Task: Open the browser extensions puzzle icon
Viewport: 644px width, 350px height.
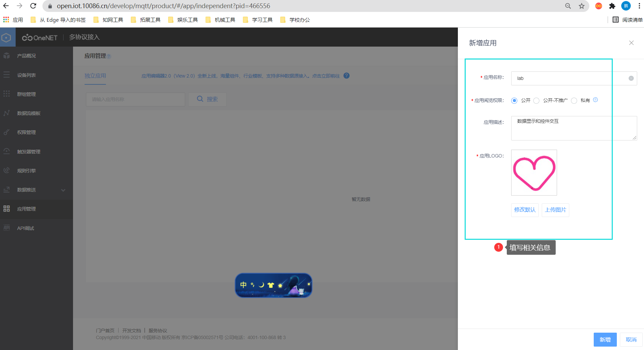Action: tap(612, 6)
